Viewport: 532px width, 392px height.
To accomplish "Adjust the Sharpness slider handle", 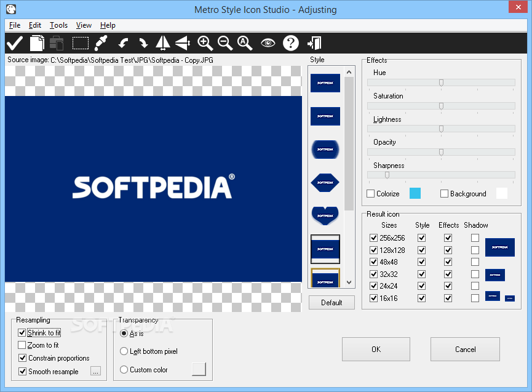I will pyautogui.click(x=387, y=175).
